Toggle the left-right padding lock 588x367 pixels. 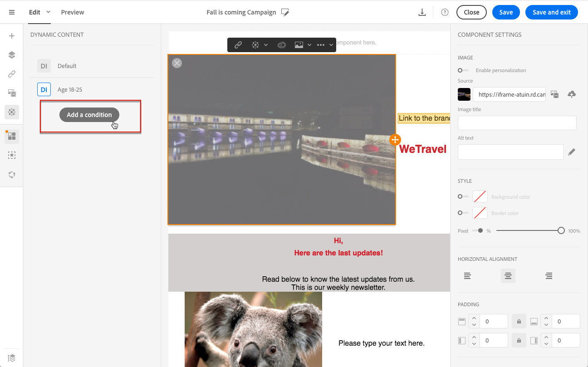point(519,340)
